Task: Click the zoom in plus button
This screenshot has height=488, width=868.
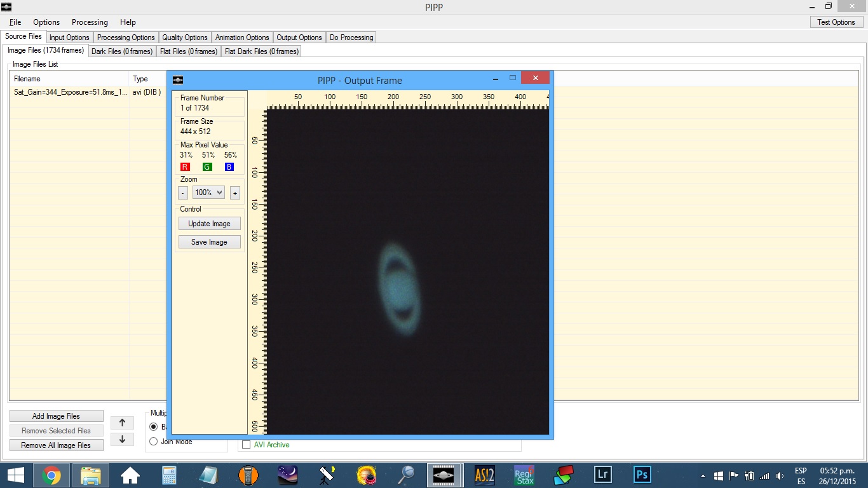Action: 234,193
